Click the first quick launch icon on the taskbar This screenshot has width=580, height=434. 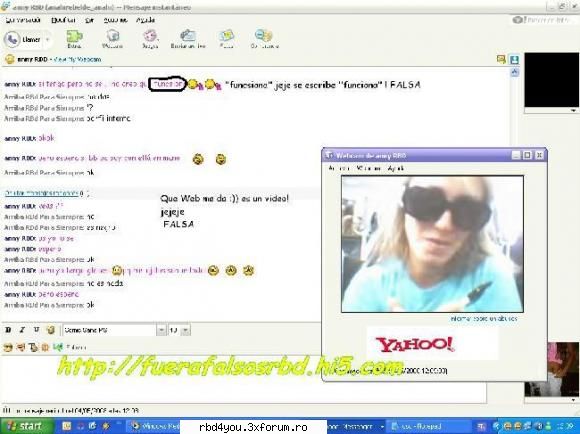tap(67, 427)
